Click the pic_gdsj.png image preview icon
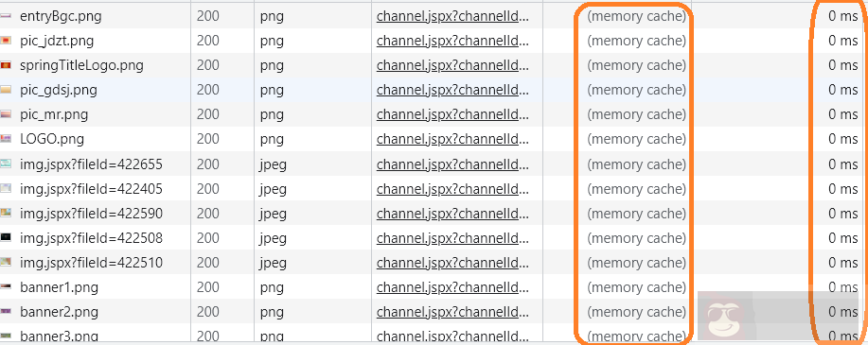 (6, 90)
